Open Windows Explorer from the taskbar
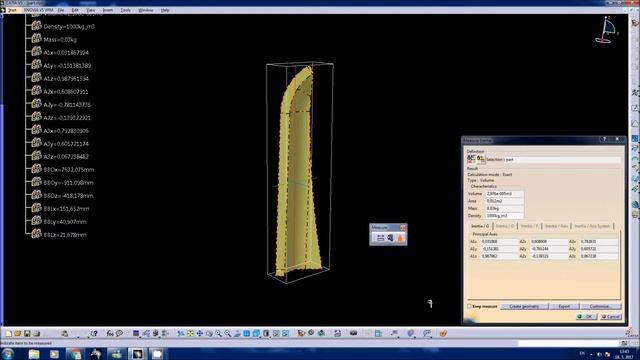The width and height of the screenshot is (640, 360). click(x=34, y=354)
